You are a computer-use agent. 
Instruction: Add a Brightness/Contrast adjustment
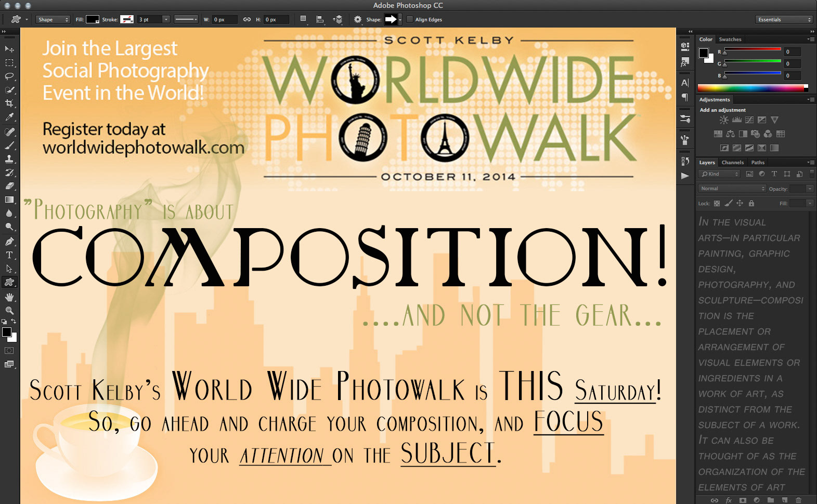point(724,120)
